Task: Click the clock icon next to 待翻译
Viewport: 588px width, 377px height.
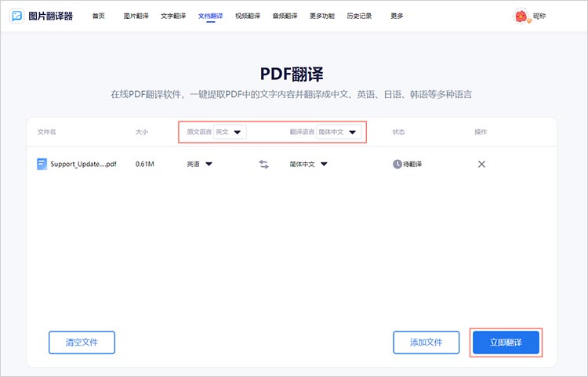Action: (x=397, y=164)
